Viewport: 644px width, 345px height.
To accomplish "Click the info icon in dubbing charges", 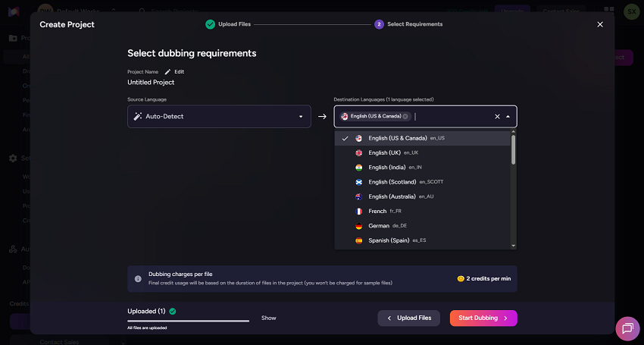I will (138, 279).
